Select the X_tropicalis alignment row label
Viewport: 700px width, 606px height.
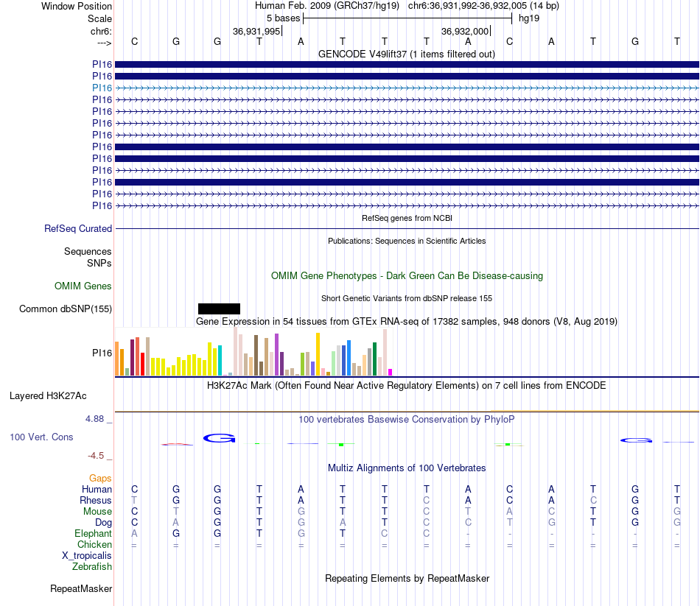(87, 556)
